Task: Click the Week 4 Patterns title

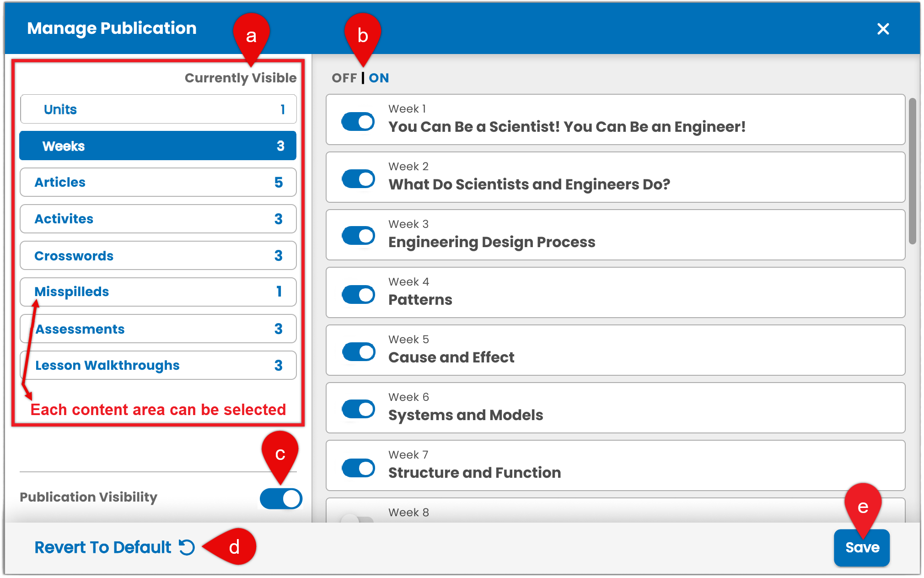Action: (x=420, y=300)
